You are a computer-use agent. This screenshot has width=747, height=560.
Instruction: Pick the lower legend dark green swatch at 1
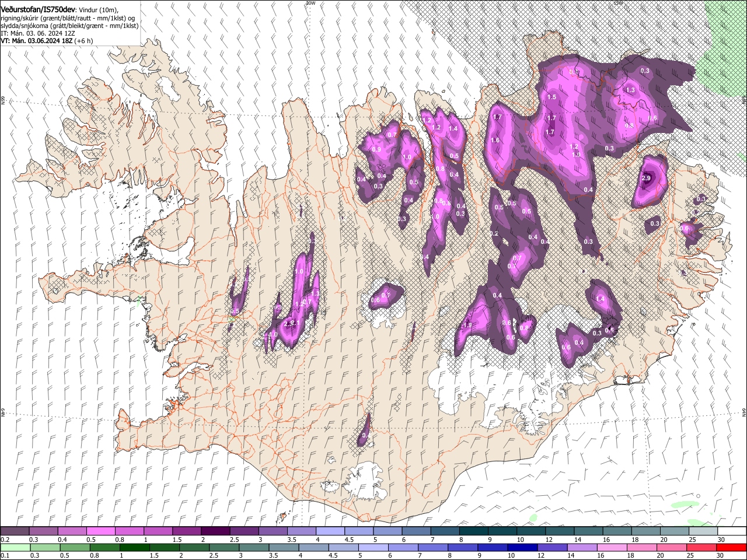point(135,547)
